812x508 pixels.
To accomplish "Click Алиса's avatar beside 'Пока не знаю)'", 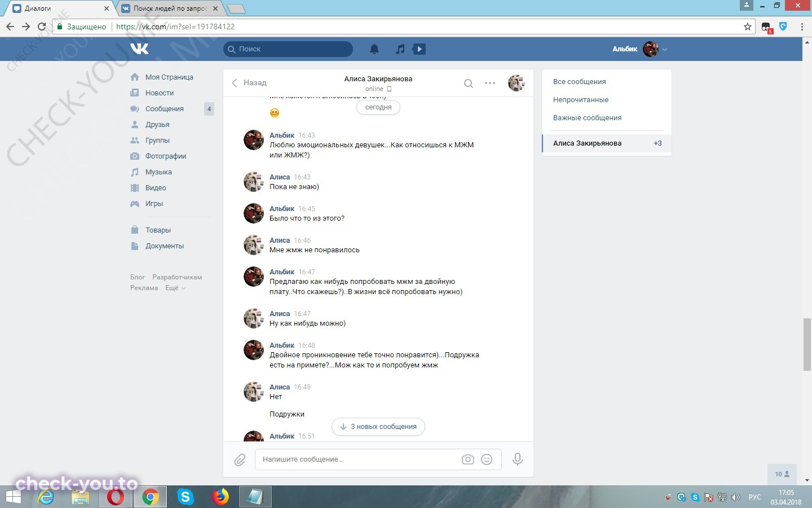I will [254, 182].
